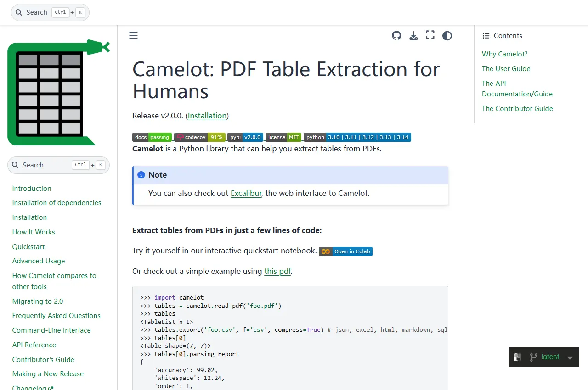Click the latest version branch label
Image resolution: width=588 pixels, height=390 pixels.
point(550,357)
